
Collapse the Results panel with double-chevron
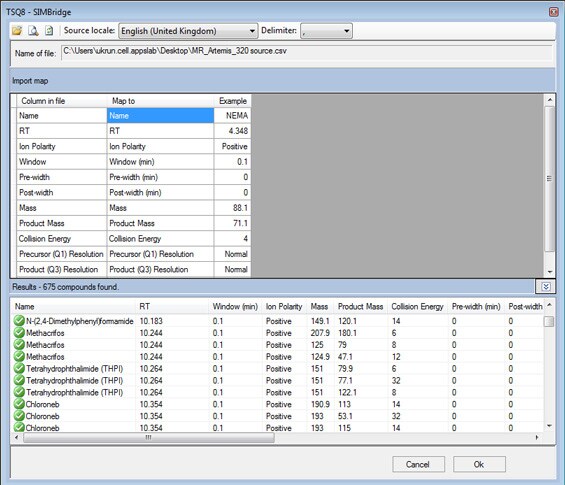coord(546,287)
